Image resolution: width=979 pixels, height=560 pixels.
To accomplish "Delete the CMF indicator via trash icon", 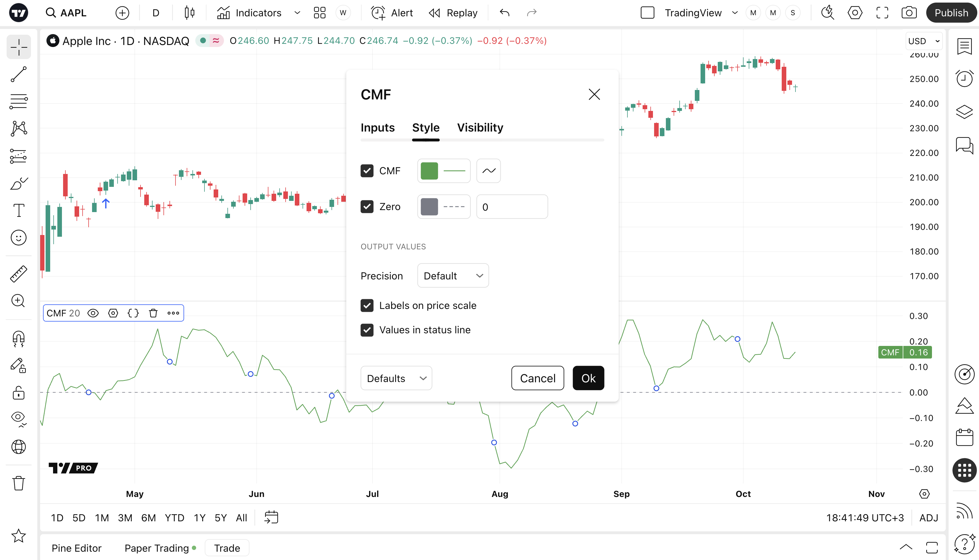I will tap(153, 313).
